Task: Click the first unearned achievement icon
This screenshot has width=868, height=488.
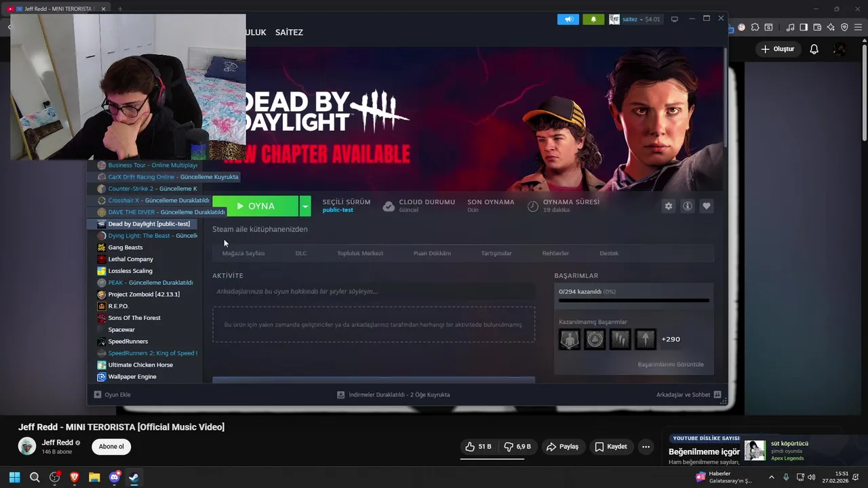Action: pos(570,339)
